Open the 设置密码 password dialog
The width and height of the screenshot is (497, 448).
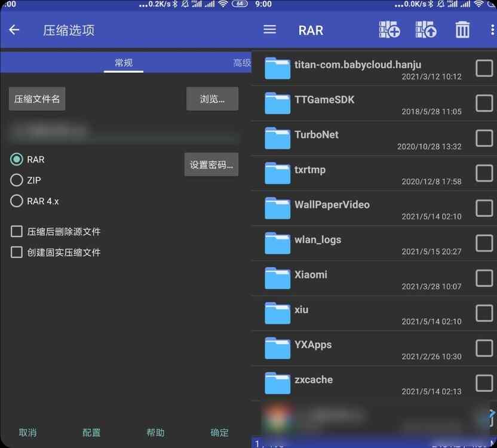click(x=211, y=164)
